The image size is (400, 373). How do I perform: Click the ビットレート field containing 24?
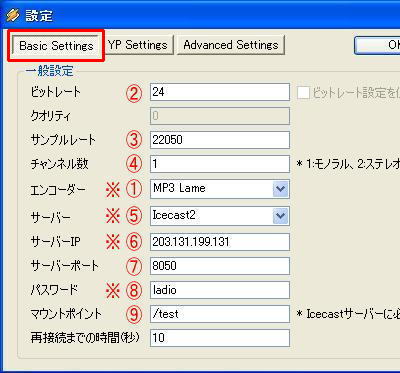point(220,92)
